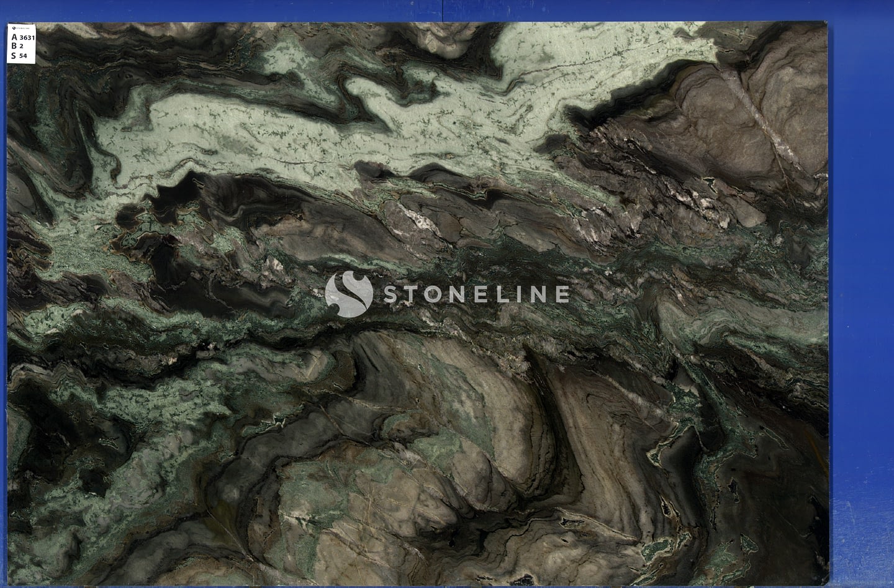Click the letter L in the STONELINE watermark
This screenshot has width=894, height=588.
(502, 294)
